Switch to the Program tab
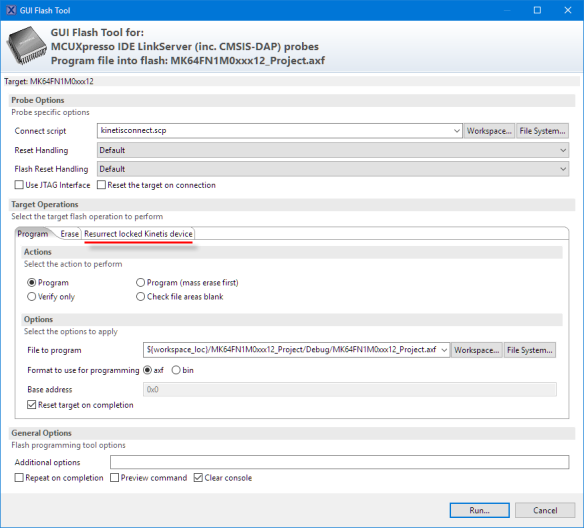Viewport: 584px width, 528px height. pos(33,234)
